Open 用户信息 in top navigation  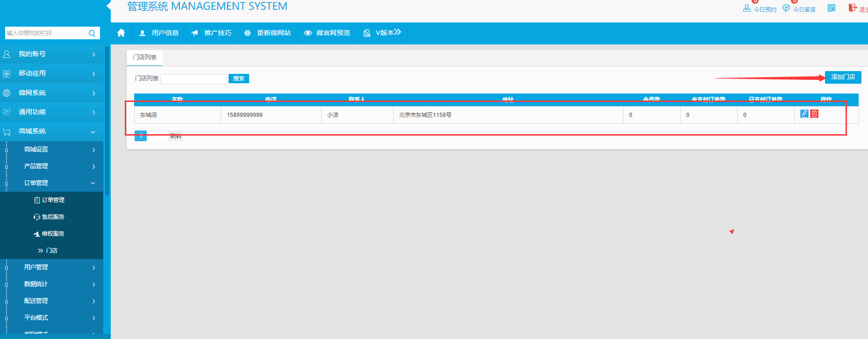point(159,33)
